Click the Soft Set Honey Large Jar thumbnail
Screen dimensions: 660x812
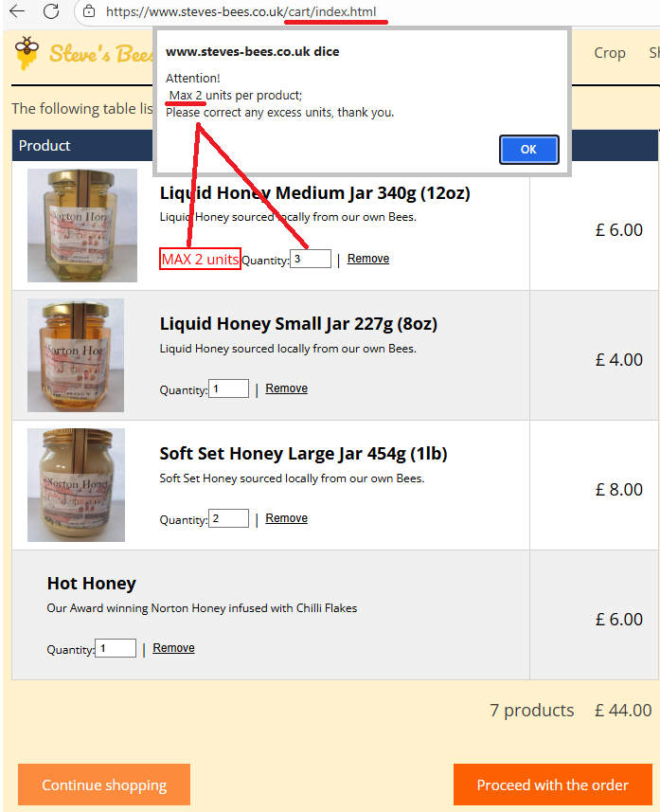(76, 485)
